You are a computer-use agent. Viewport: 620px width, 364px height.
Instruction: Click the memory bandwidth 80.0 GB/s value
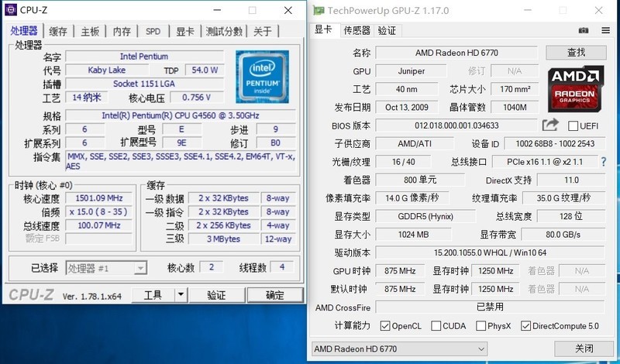[563, 235]
